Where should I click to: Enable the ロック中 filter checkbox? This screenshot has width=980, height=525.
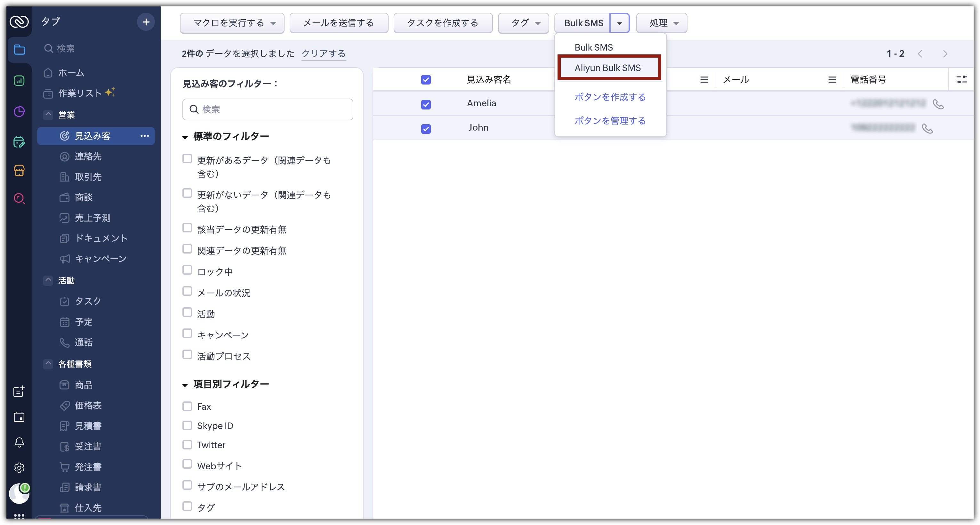(187, 270)
